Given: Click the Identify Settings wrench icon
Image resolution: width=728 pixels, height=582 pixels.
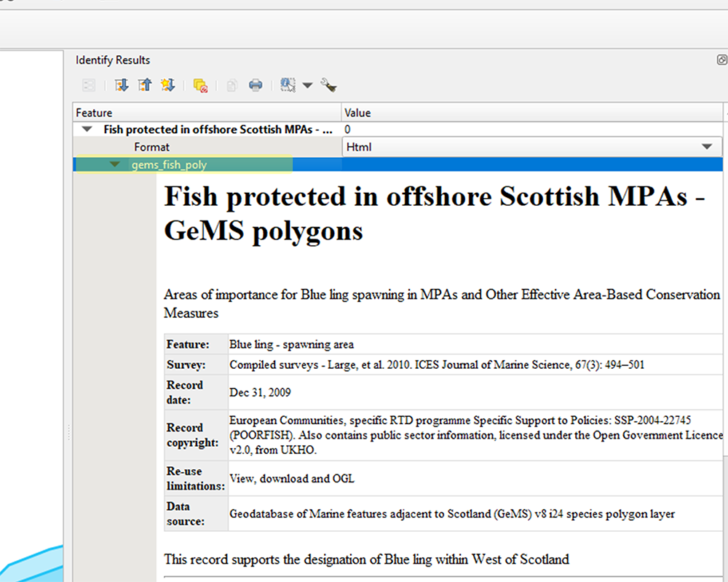Looking at the screenshot, I should pos(328,86).
